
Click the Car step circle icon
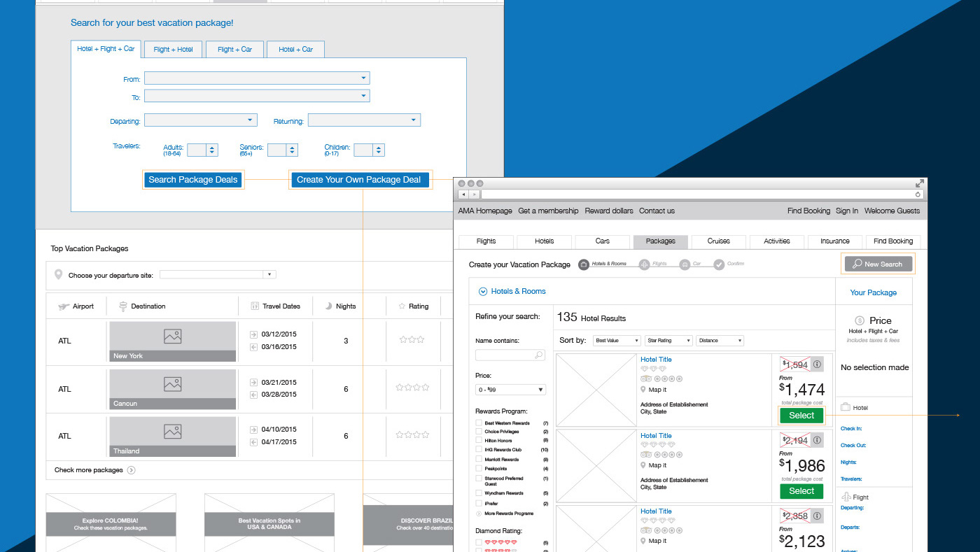click(x=685, y=264)
